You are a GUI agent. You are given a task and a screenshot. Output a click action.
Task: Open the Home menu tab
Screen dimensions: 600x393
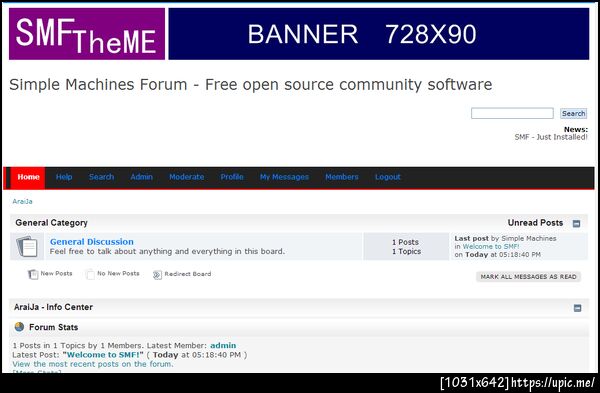(28, 177)
